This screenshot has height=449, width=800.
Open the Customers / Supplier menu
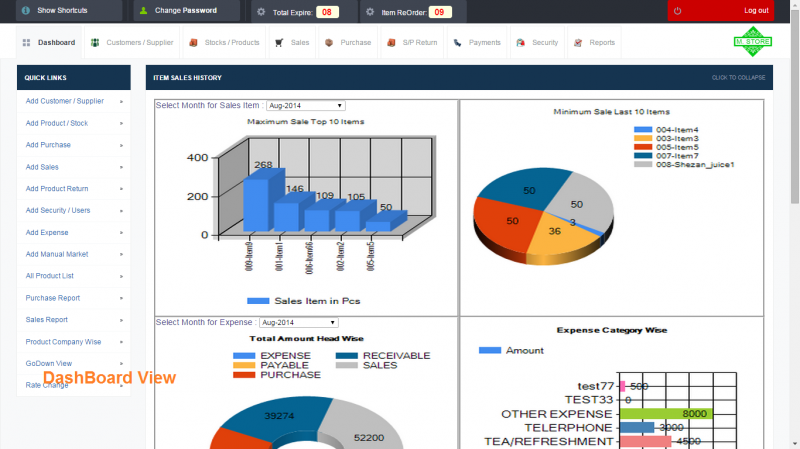click(x=132, y=42)
